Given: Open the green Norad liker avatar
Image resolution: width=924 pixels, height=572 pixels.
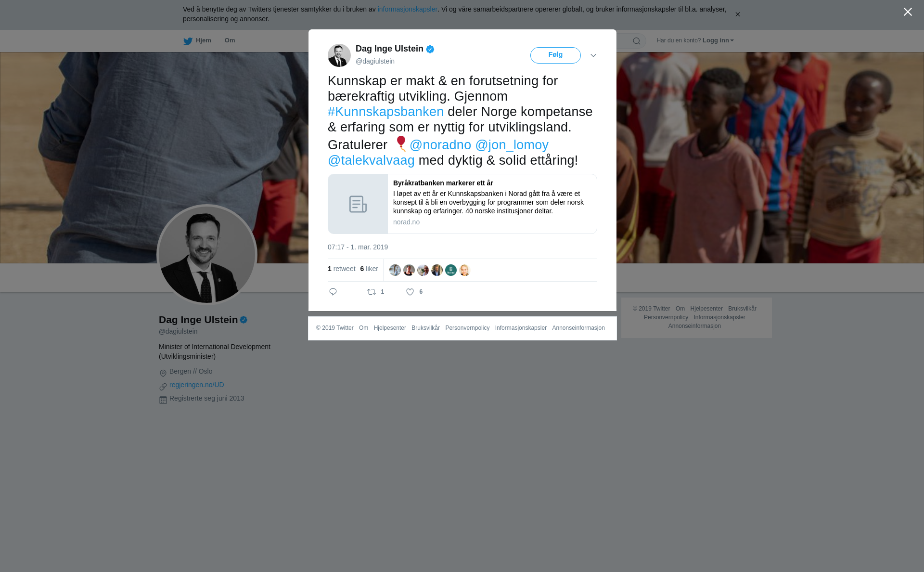Looking at the screenshot, I should pyautogui.click(x=451, y=270).
